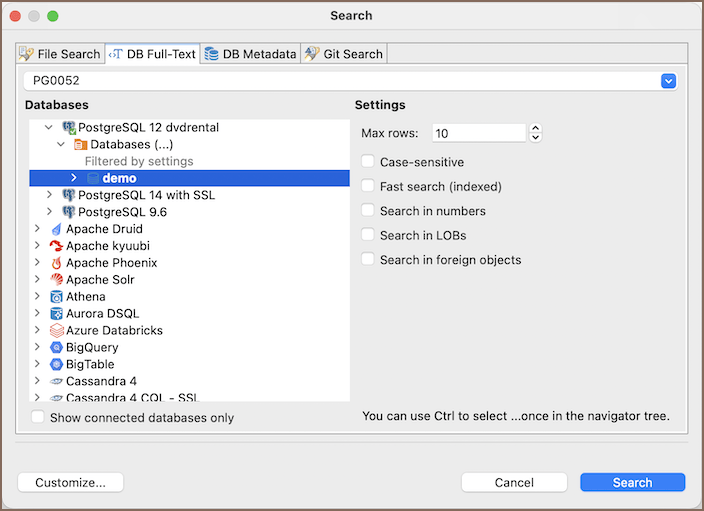Click the Azure Databricks icon
This screenshot has width=704, height=511.
click(x=57, y=330)
